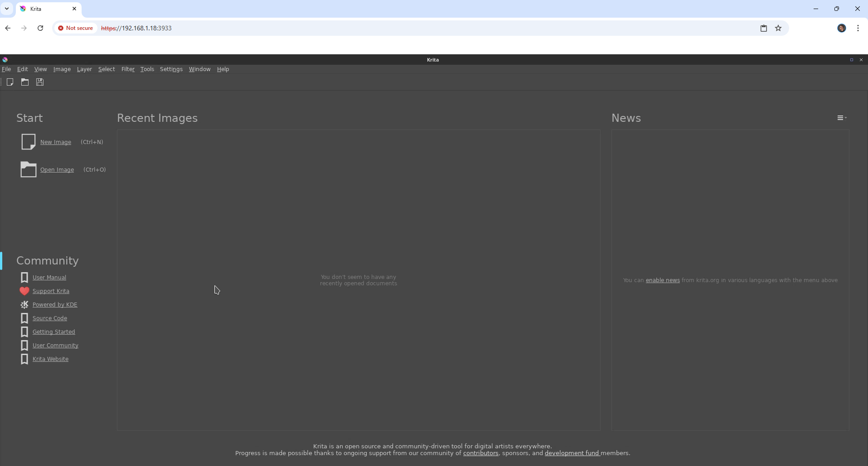Click the Open file toolbar icon
This screenshot has width=868, height=466.
pos(25,82)
